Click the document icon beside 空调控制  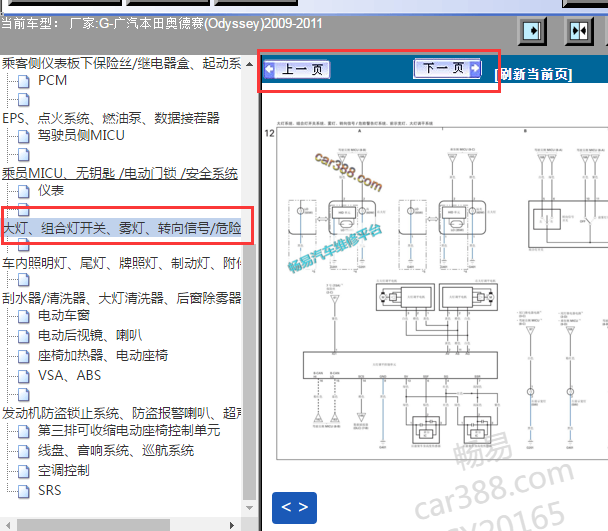tap(24, 471)
